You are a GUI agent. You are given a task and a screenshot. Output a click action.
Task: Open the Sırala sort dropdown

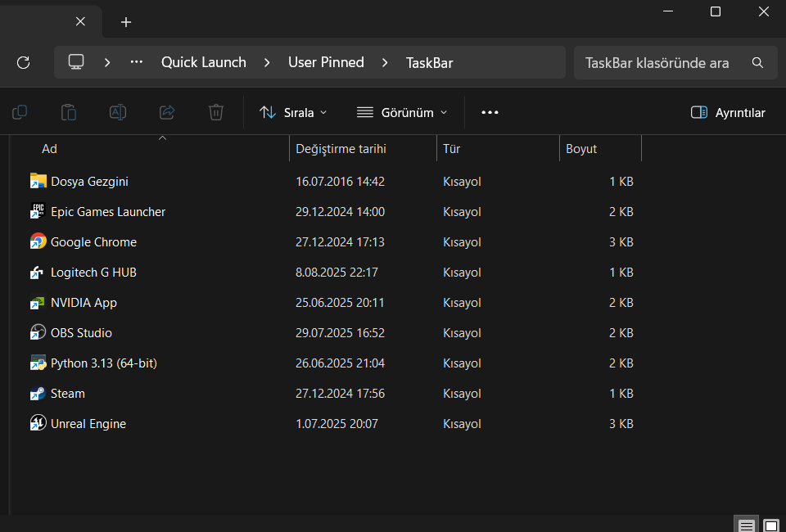(x=293, y=113)
